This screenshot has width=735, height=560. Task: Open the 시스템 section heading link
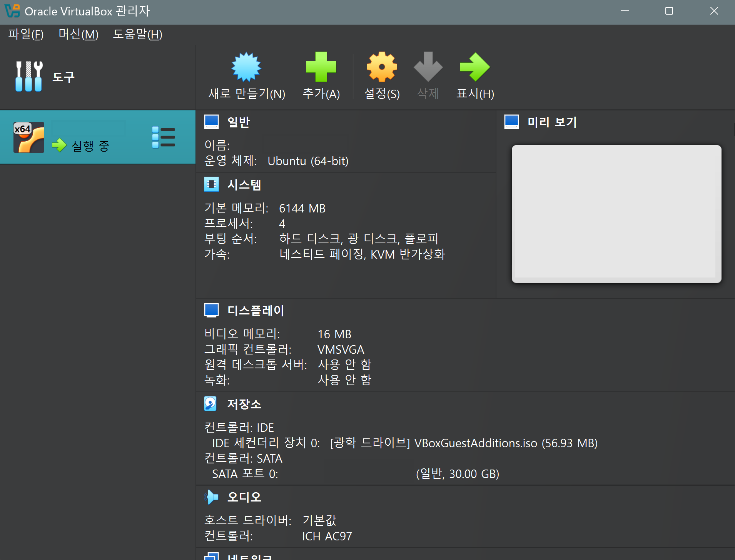244,184
